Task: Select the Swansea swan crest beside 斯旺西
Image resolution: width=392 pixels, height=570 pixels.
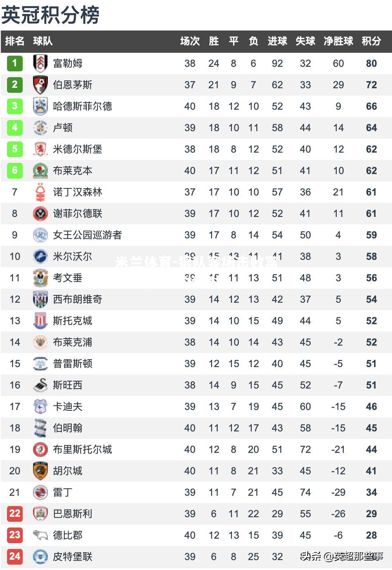Action: (40, 385)
